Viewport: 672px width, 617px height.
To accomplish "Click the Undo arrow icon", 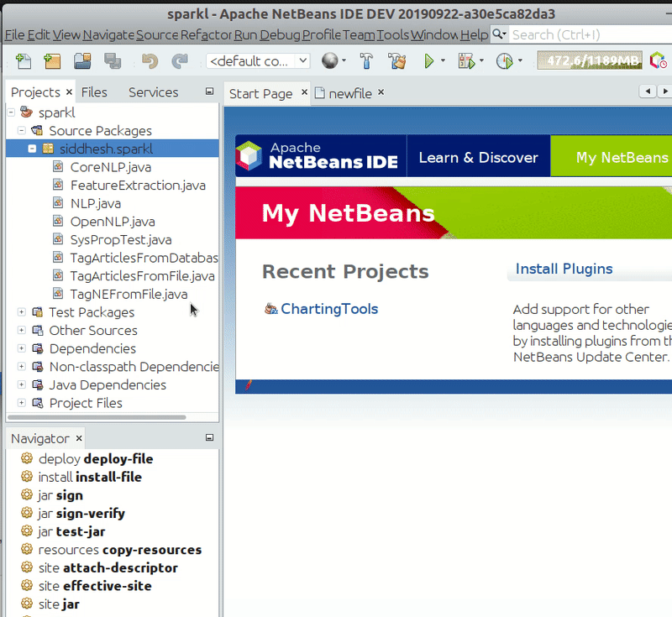I will (150, 61).
